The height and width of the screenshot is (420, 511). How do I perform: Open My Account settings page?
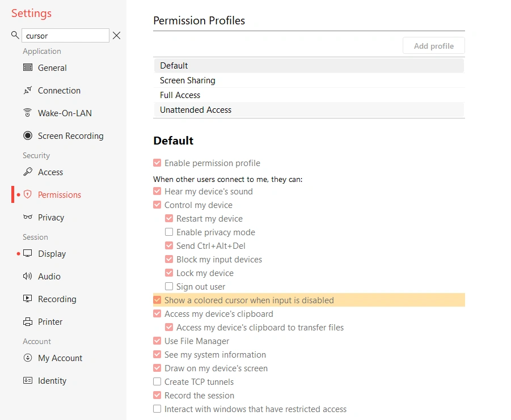[60, 358]
